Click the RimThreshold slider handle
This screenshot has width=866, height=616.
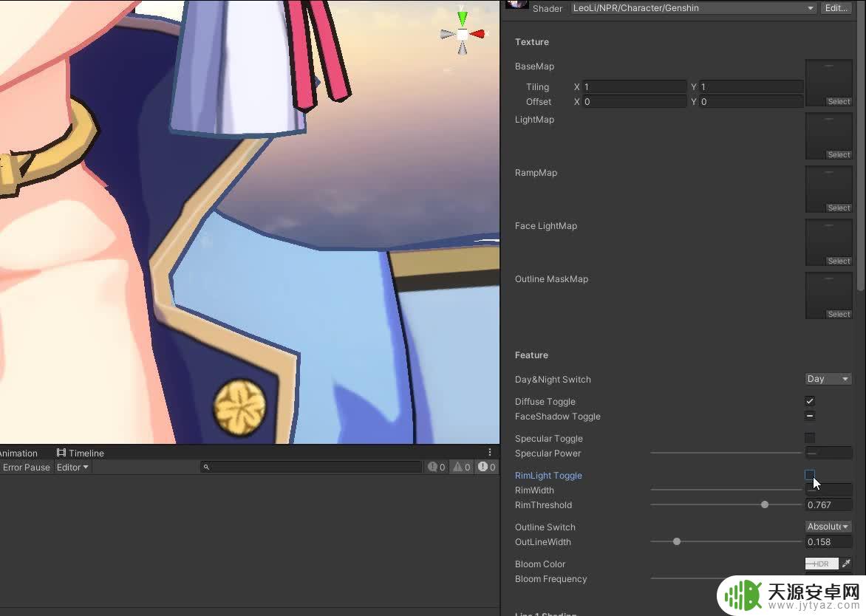[x=764, y=504]
